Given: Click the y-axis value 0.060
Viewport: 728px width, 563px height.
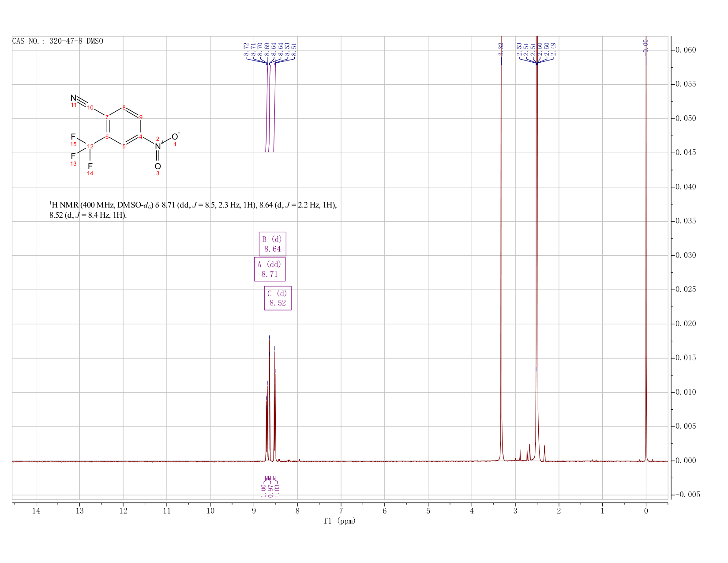Looking at the screenshot, I should (x=686, y=50).
